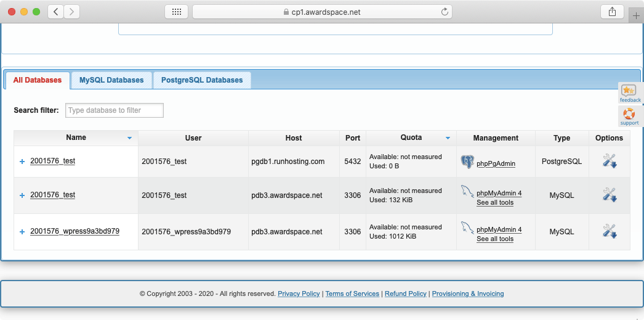Expand the PostgreSQL 2001576_test row plus
Viewport: 644px width, 320px height.
coord(22,162)
